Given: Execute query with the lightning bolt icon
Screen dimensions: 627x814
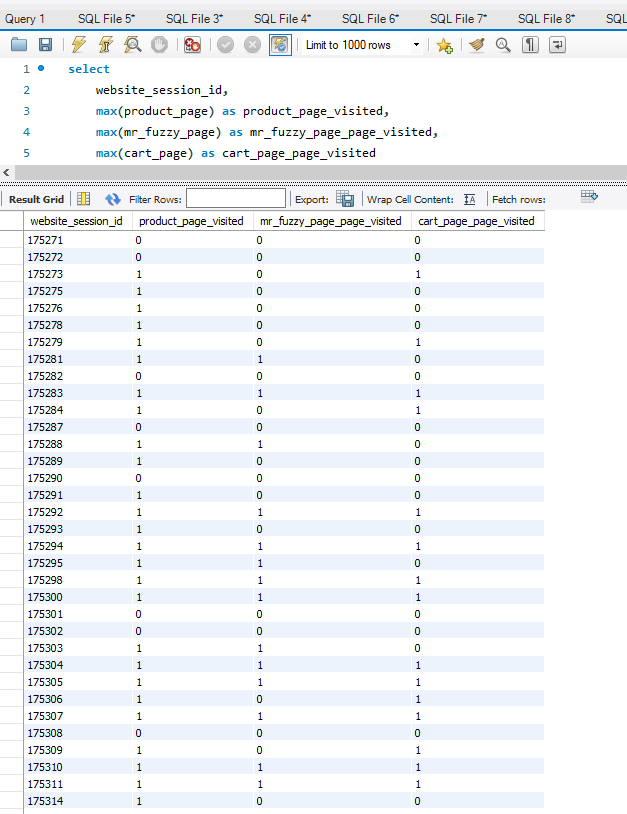Looking at the screenshot, I should coord(79,45).
